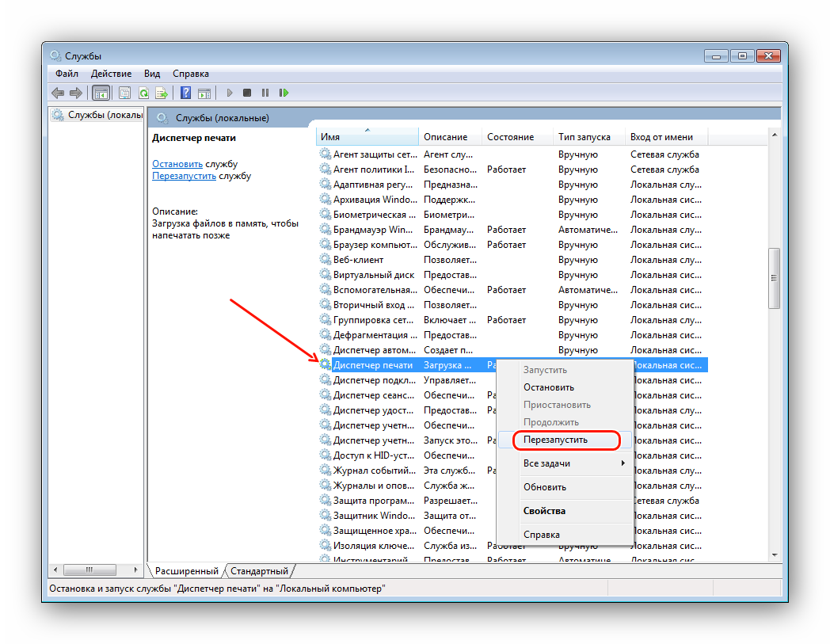The image size is (830, 644).
Task: Toggle the show/hide console tree toolbar button
Action: (101, 93)
